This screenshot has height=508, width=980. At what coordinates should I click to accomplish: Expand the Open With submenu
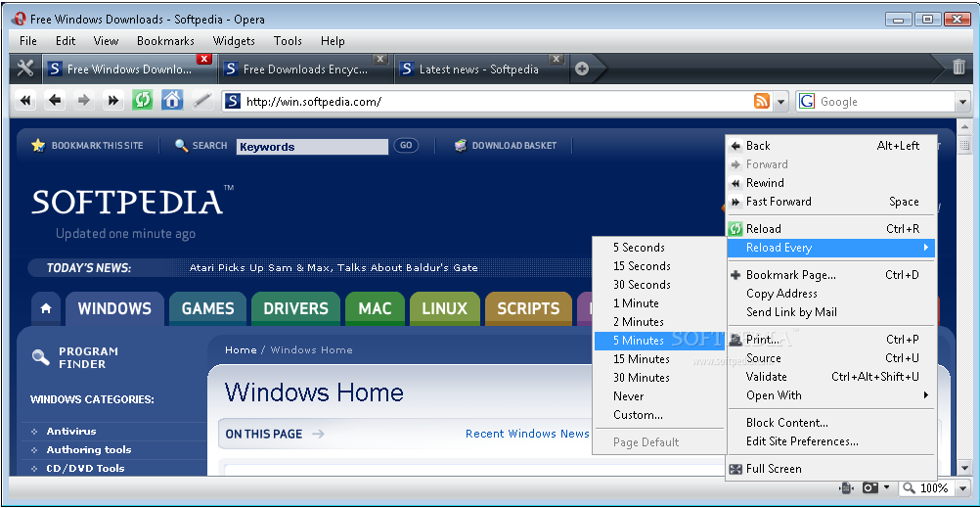[830, 395]
